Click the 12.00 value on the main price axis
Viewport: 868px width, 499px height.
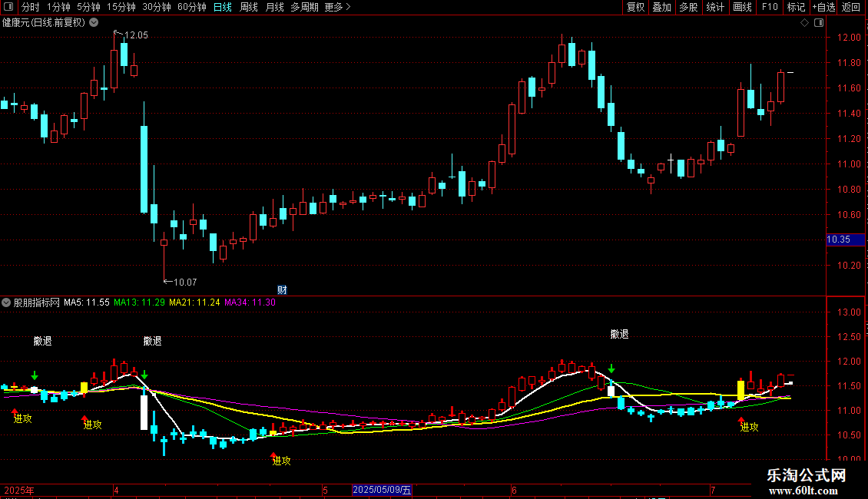(x=849, y=38)
